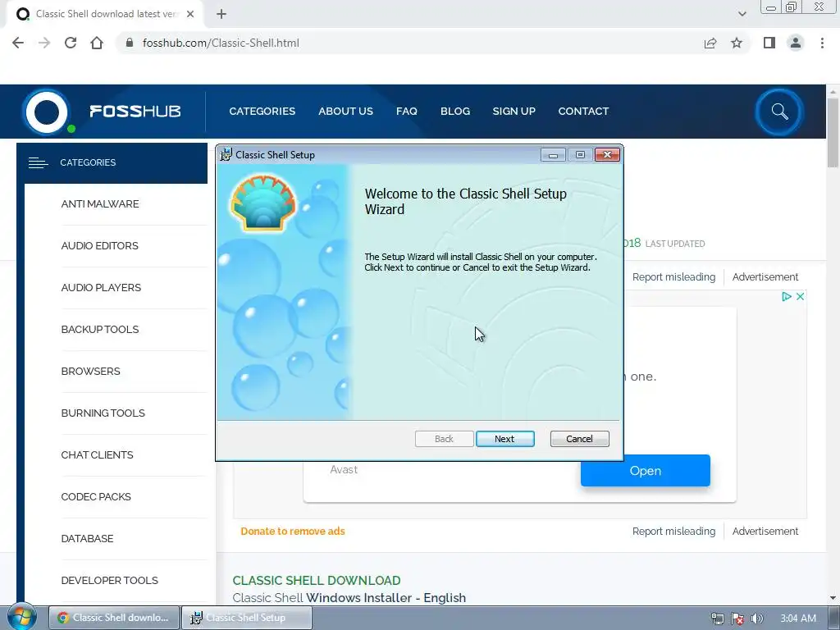Click the volume speaker tray icon
The width and height of the screenshot is (840, 630).
tap(757, 619)
